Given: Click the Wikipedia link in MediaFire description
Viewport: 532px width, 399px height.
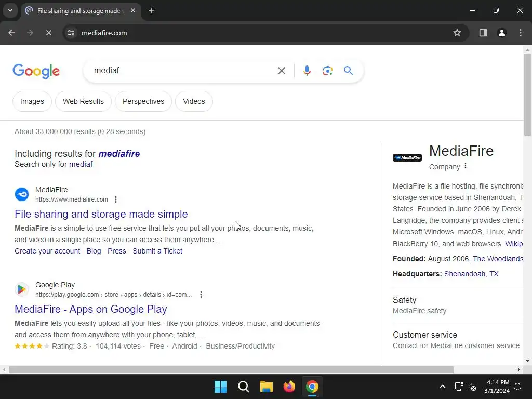Looking at the screenshot, I should click(x=514, y=244).
